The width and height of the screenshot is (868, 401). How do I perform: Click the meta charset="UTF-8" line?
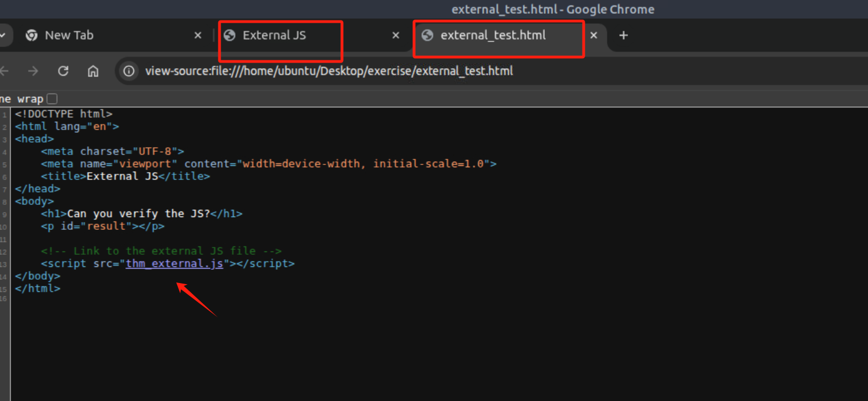click(113, 151)
